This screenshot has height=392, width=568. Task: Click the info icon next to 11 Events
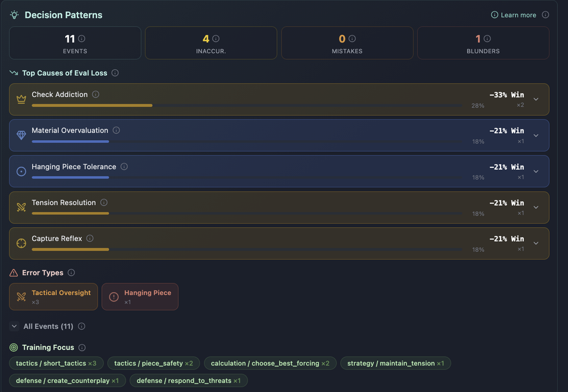tap(82, 38)
